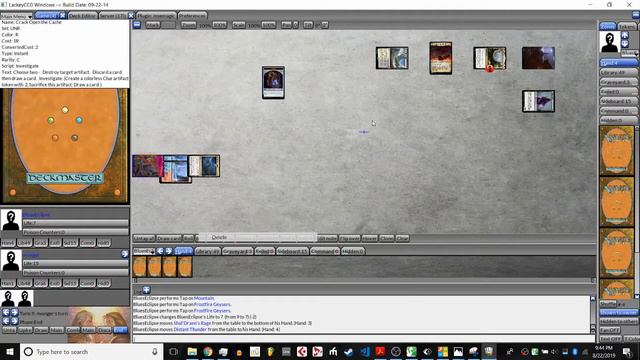The width and height of the screenshot is (640, 360).
Task: Click the Life:7 counter bar
Action: tap(76, 223)
